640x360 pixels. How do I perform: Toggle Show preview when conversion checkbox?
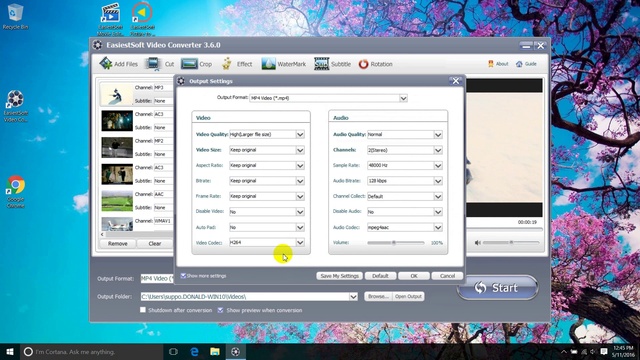point(220,310)
